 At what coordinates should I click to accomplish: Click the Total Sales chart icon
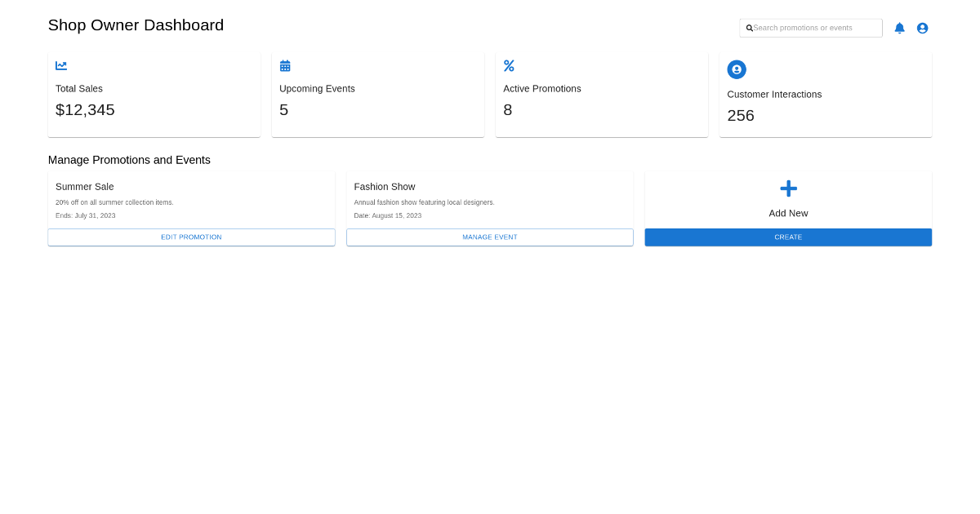(60, 65)
